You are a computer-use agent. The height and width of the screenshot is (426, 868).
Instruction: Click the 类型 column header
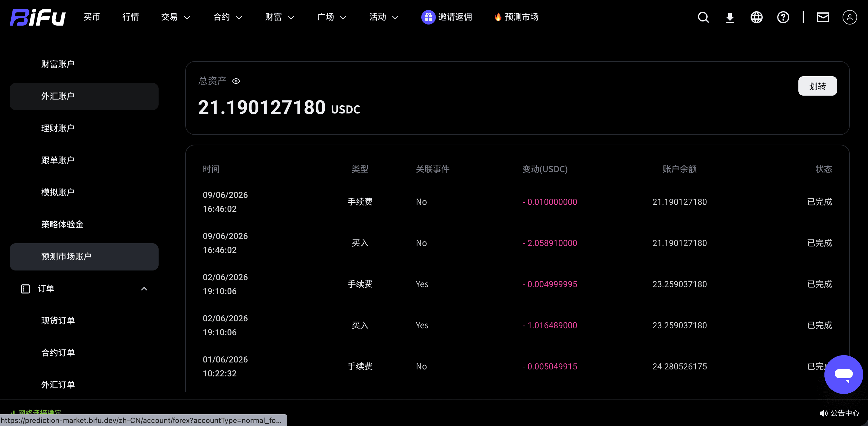click(360, 169)
